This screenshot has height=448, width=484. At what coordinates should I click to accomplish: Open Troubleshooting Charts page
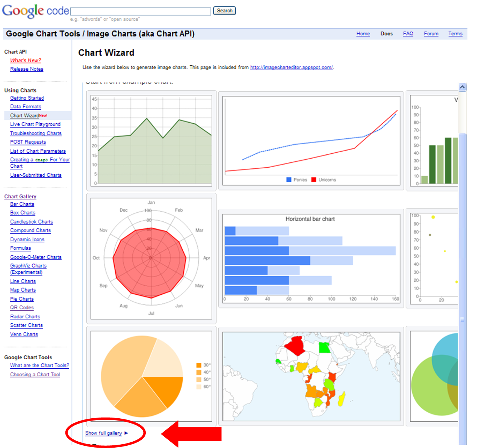36,133
